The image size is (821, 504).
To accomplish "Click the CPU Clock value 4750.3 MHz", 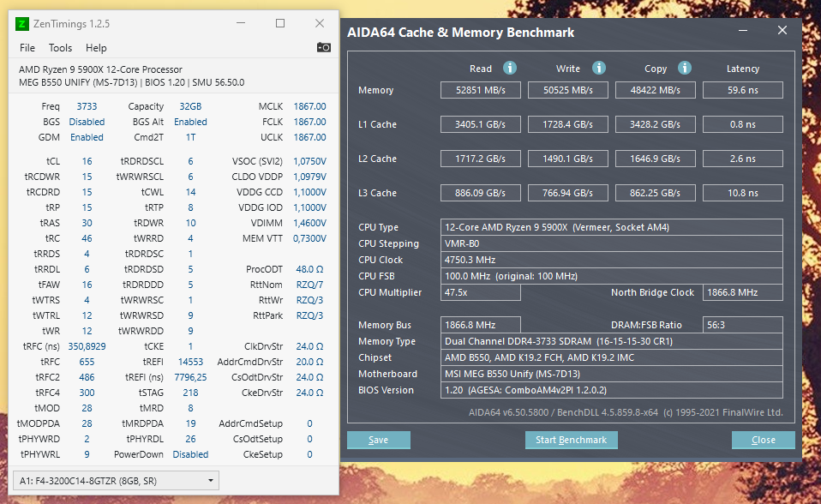I will click(x=612, y=260).
